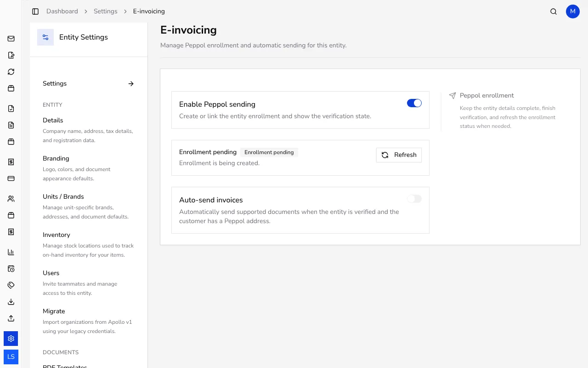Go to Dashboard breadcrumb
The height and width of the screenshot is (368, 588).
[x=62, y=11]
